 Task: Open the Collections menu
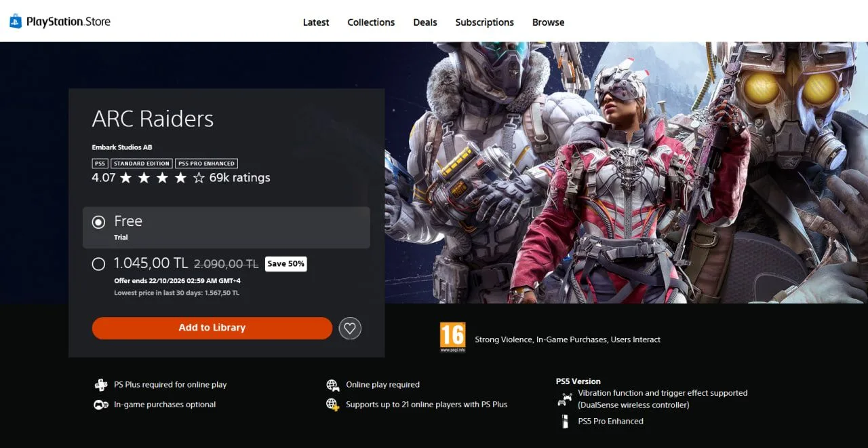coord(371,22)
